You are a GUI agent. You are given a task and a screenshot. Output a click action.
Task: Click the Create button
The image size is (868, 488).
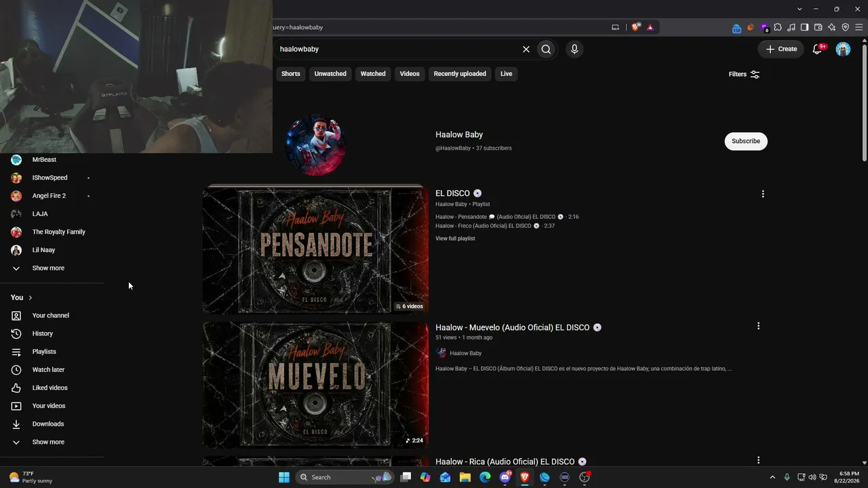click(781, 49)
